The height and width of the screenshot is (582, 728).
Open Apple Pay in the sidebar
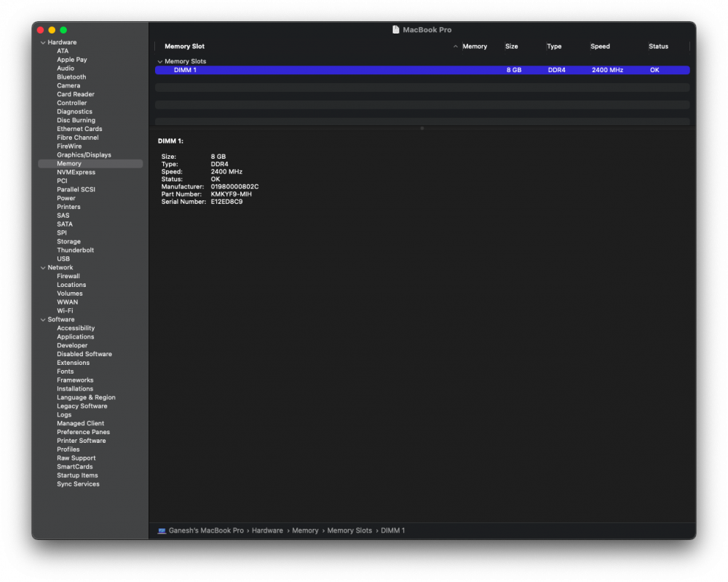coord(72,60)
